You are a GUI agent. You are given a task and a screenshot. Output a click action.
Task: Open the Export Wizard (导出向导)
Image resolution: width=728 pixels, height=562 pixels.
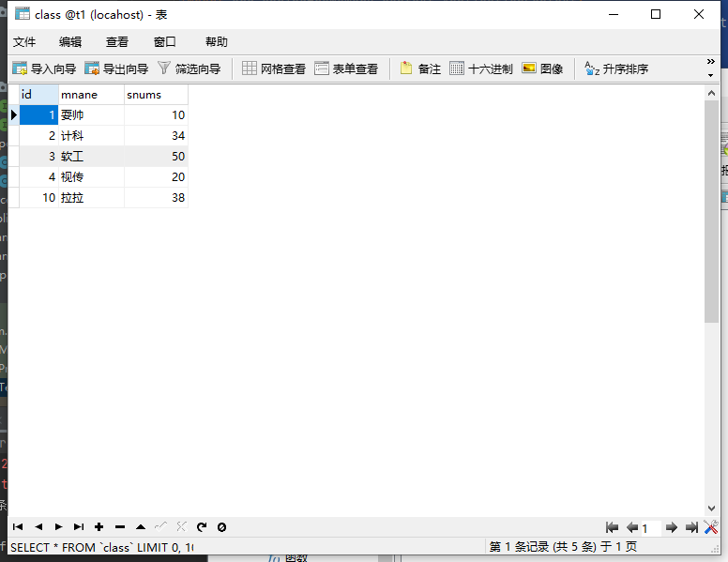click(116, 68)
